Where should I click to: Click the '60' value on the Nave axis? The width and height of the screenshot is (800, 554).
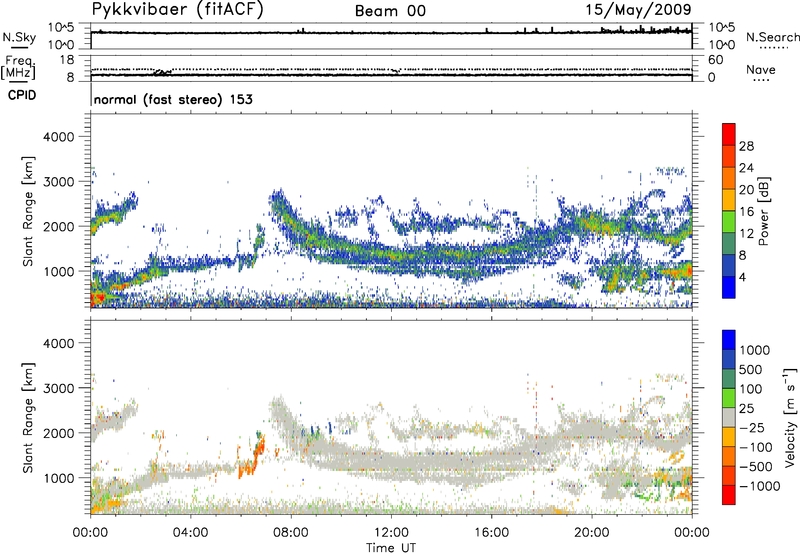tap(716, 60)
